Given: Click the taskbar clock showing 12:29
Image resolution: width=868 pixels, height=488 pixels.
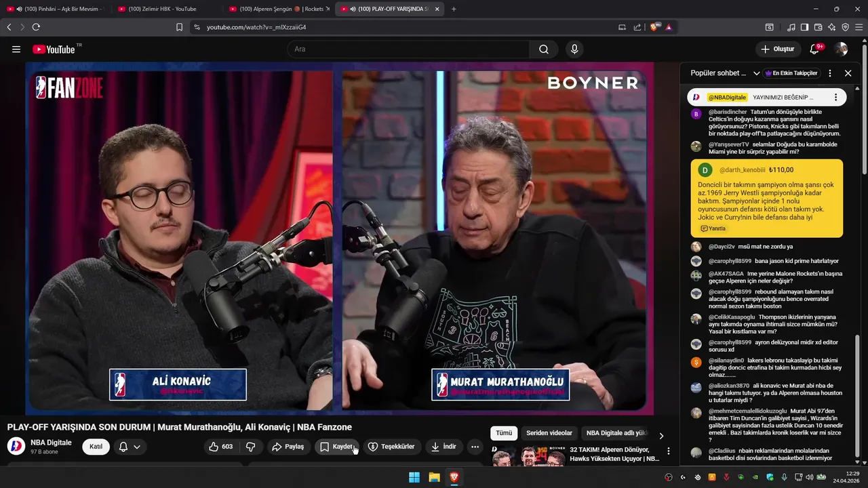Looking at the screenshot, I should pyautogui.click(x=848, y=477).
